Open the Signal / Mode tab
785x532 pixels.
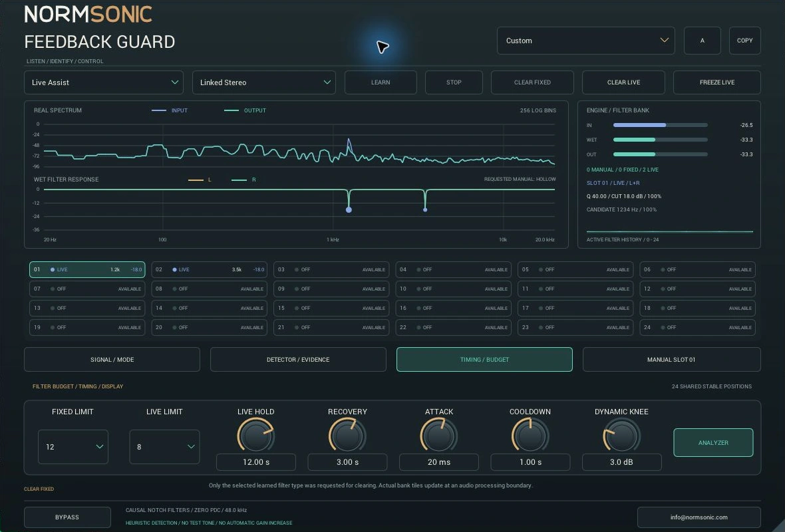[112, 359]
